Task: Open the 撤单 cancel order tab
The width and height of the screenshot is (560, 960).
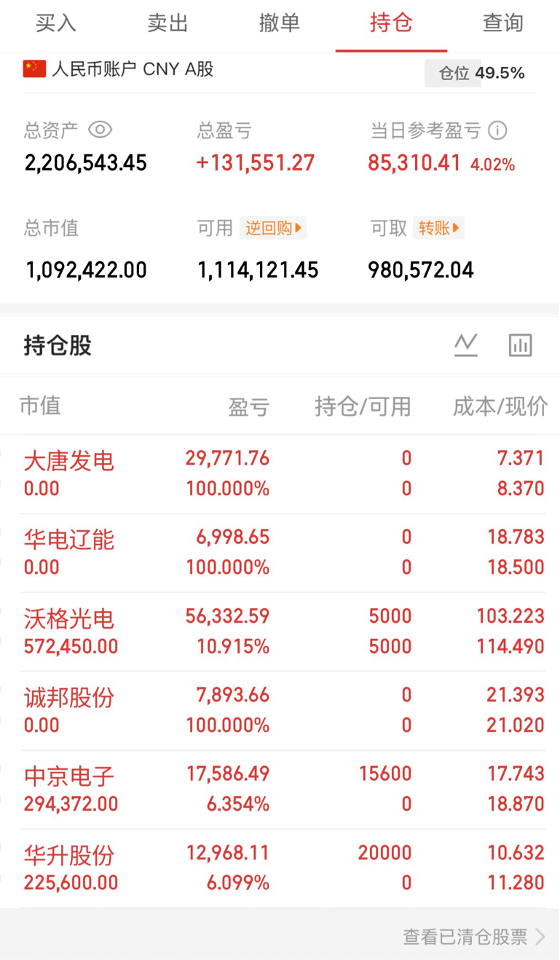Action: (x=280, y=23)
